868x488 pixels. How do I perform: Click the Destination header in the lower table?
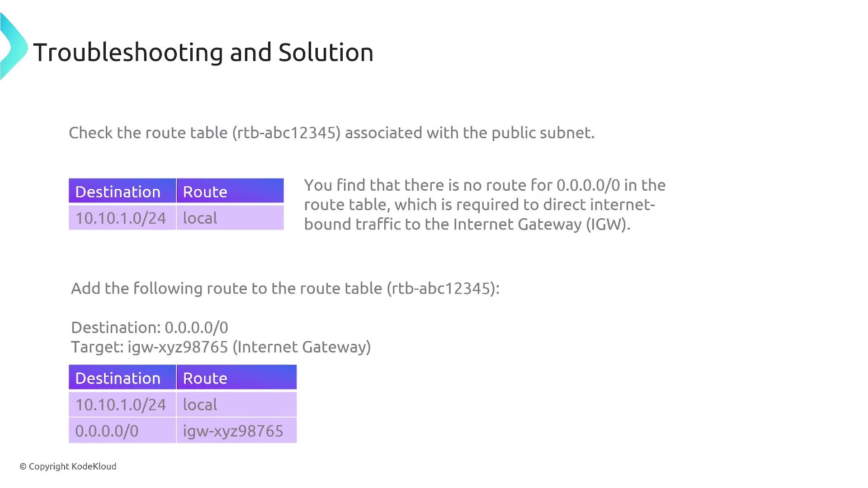tap(118, 379)
